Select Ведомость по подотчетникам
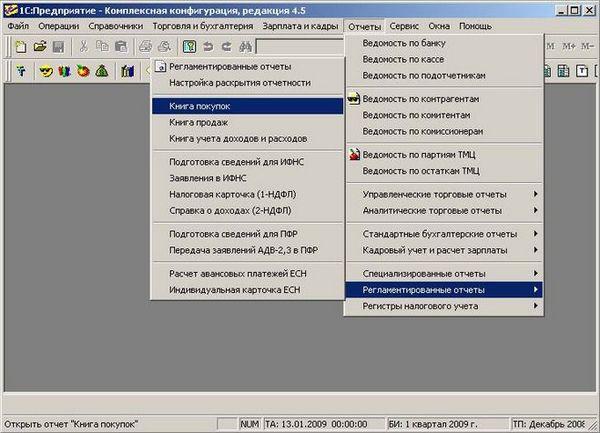Screen dimensions: 600x433 click(x=444, y=76)
